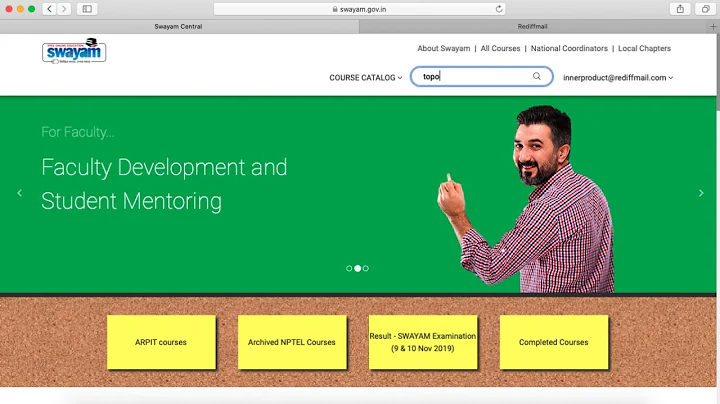Click the swayam.gov.in address bar
The width and height of the screenshot is (720, 404).
(x=360, y=9)
